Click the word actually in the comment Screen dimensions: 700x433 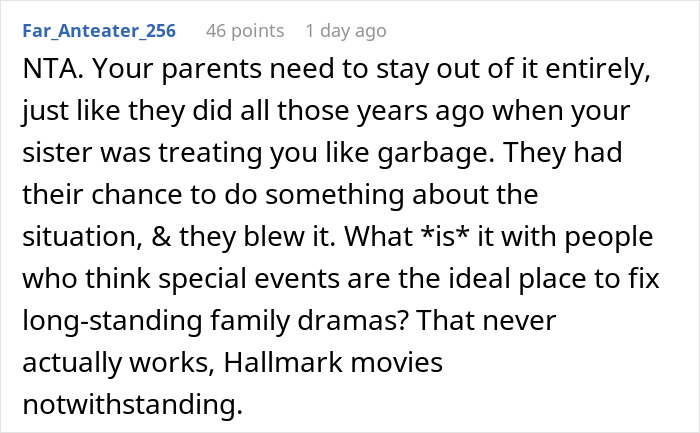pos(72,363)
